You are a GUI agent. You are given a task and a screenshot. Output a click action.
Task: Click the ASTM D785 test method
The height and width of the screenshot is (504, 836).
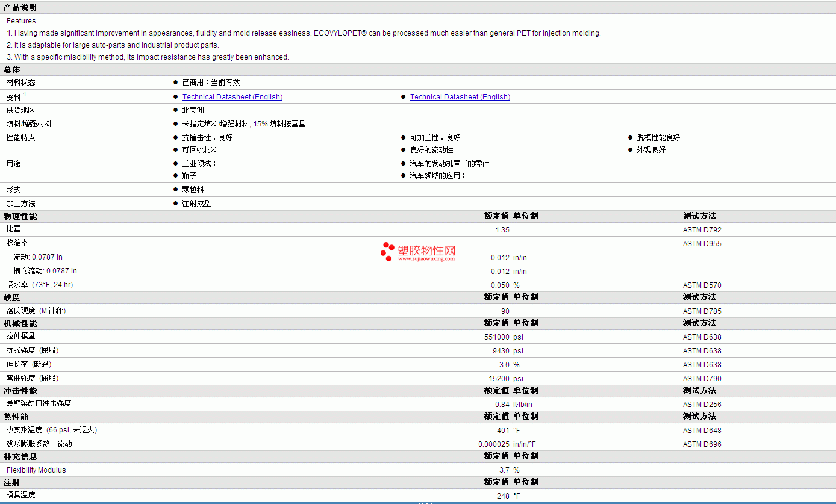702,311
